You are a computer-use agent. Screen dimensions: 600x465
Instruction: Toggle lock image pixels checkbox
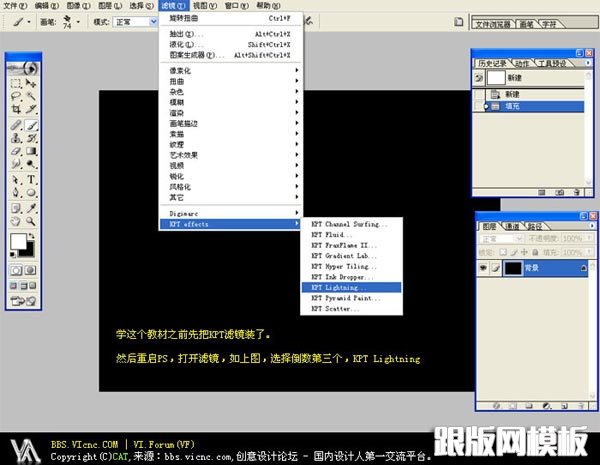click(514, 252)
